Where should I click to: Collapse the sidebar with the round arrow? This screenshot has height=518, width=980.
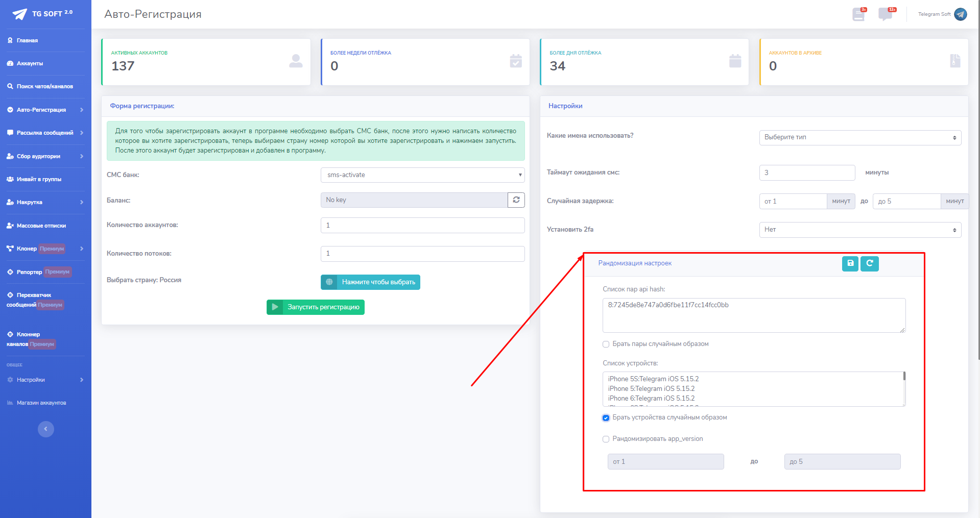[x=45, y=429]
